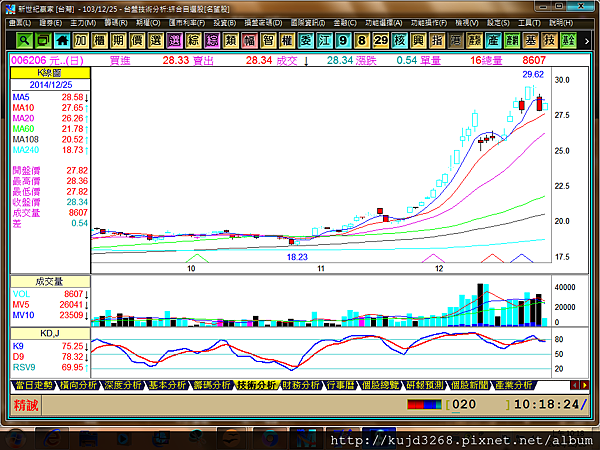Open the 匯市利率(F) menu
This screenshot has width=600, height=450.
pos(187,23)
